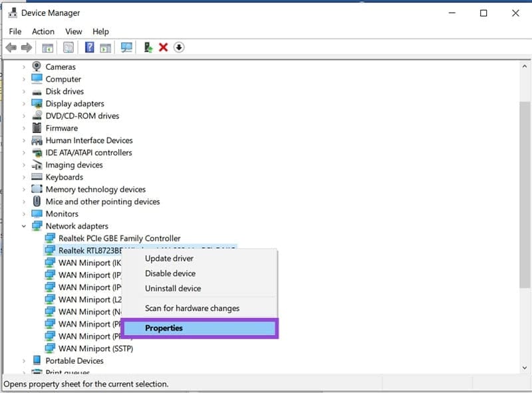
Task: Open the Action menu
Action: pos(43,31)
